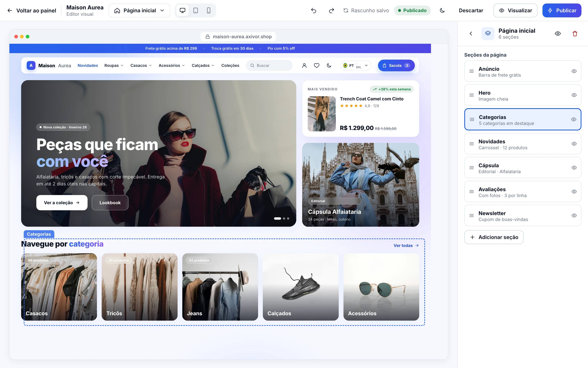588x368 pixels.
Task: Click the redo arrow icon
Action: pyautogui.click(x=331, y=10)
